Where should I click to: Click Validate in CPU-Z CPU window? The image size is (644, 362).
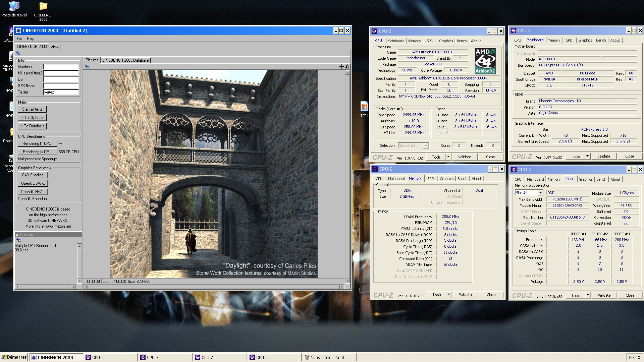465,157
